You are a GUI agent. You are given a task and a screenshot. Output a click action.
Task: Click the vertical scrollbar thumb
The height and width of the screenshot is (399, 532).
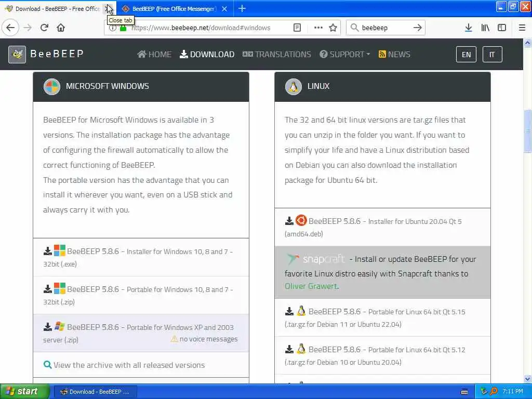coord(527,131)
